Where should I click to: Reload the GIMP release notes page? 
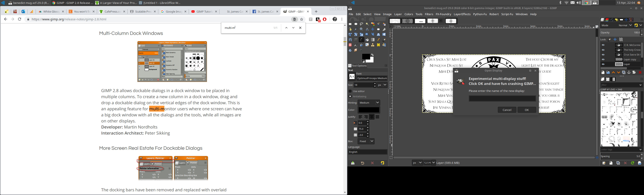[20, 19]
